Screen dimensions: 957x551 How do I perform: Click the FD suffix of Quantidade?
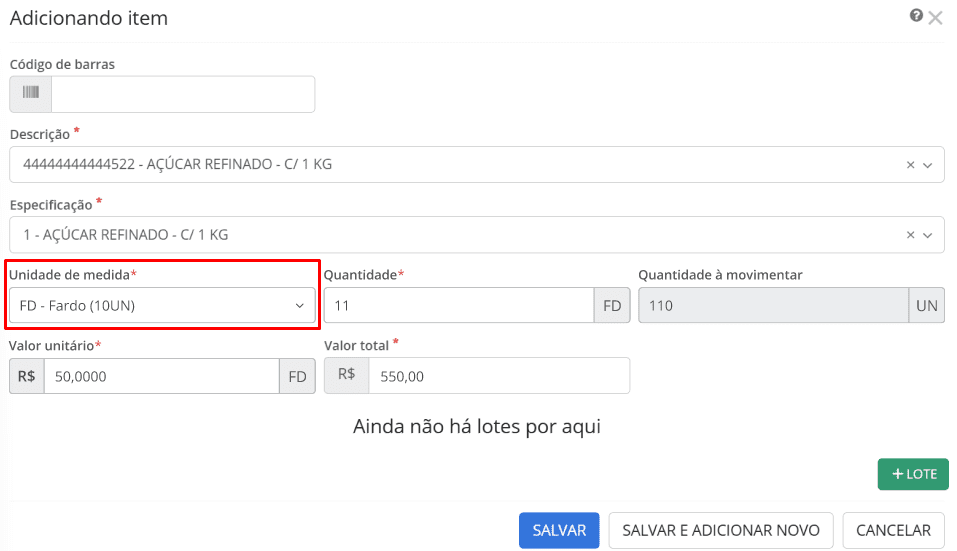point(612,305)
